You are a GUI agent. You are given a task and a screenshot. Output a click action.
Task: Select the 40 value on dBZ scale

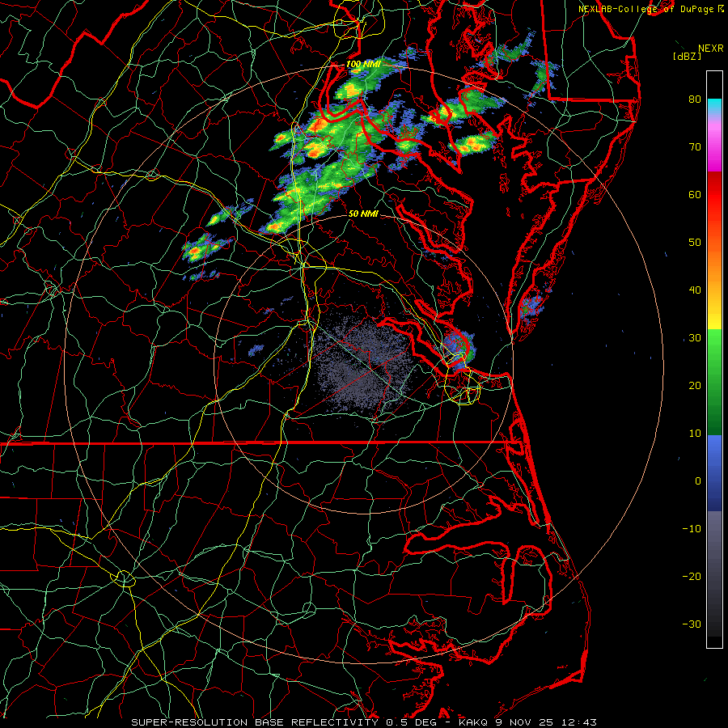click(695, 290)
